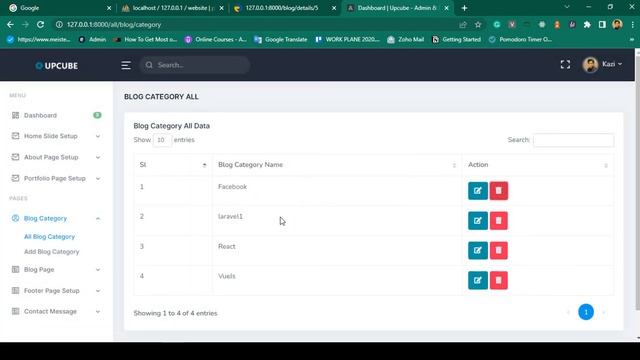640x360 pixels.
Task: Click the share page icon in address bar
Action: click(x=463, y=25)
